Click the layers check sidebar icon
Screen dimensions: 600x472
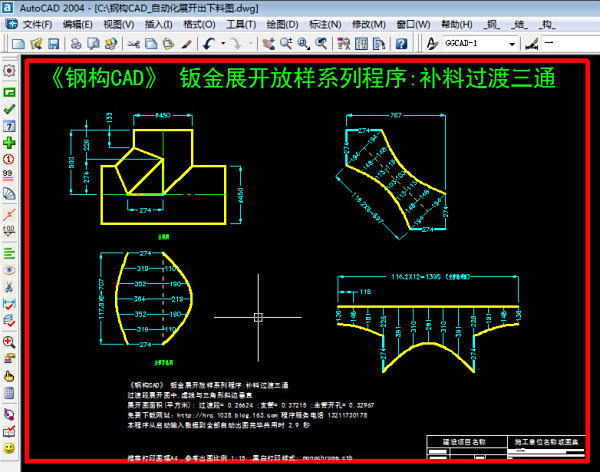[9, 321]
